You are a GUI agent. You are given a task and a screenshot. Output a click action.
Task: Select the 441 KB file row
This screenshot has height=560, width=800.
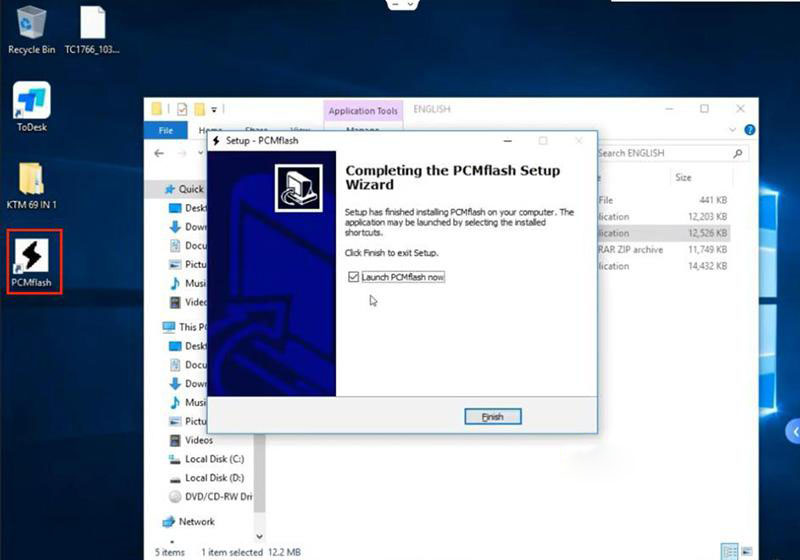[x=663, y=200]
